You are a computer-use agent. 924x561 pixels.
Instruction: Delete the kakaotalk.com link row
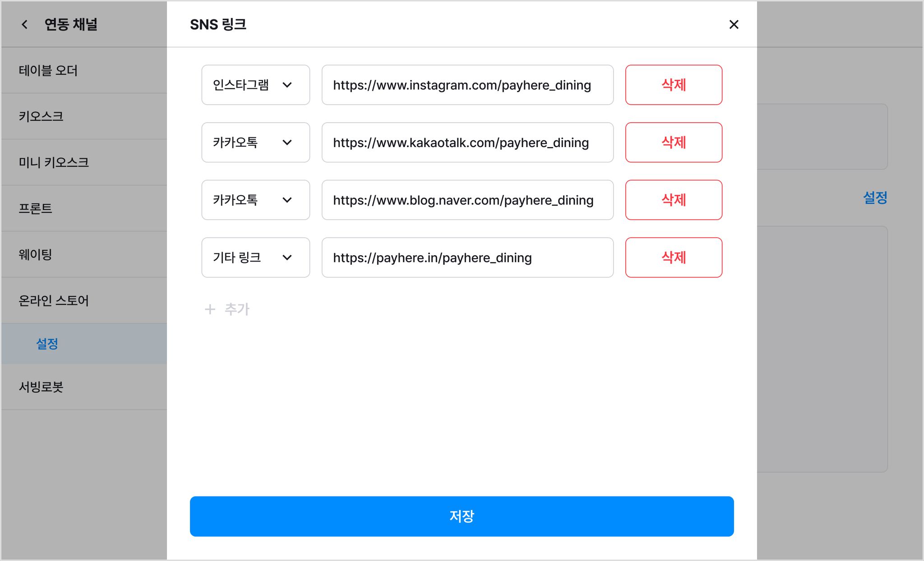[x=674, y=143]
